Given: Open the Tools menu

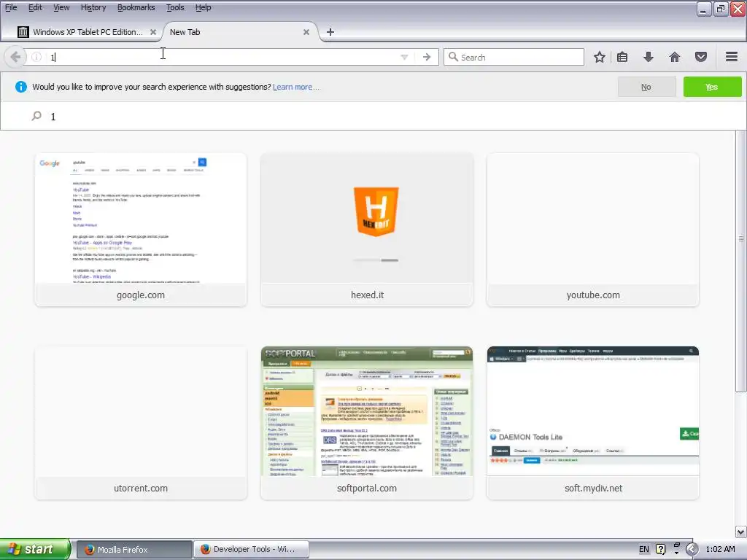Looking at the screenshot, I should pyautogui.click(x=175, y=7).
